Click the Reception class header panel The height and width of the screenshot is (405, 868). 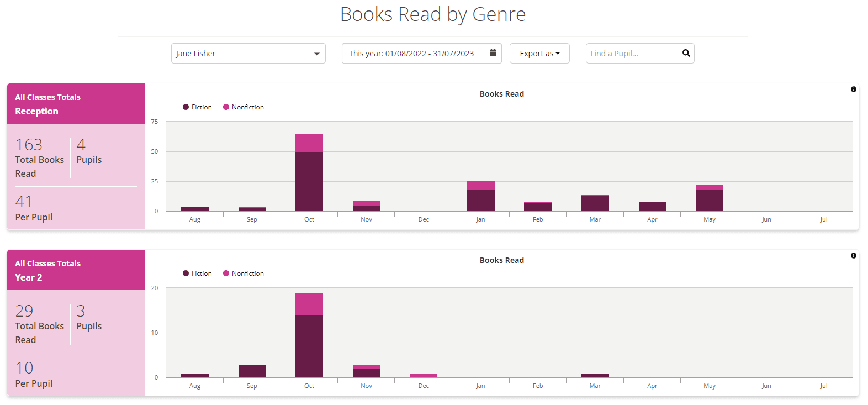click(76, 104)
